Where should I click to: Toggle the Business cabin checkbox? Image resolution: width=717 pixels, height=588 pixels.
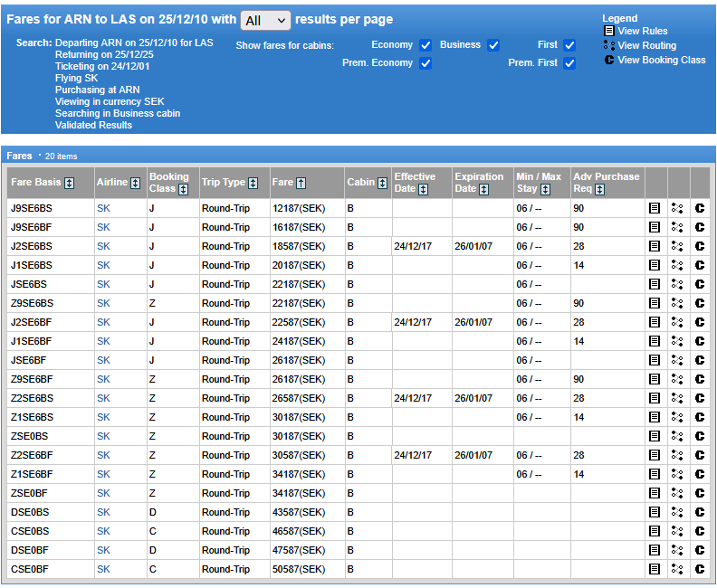(x=493, y=45)
